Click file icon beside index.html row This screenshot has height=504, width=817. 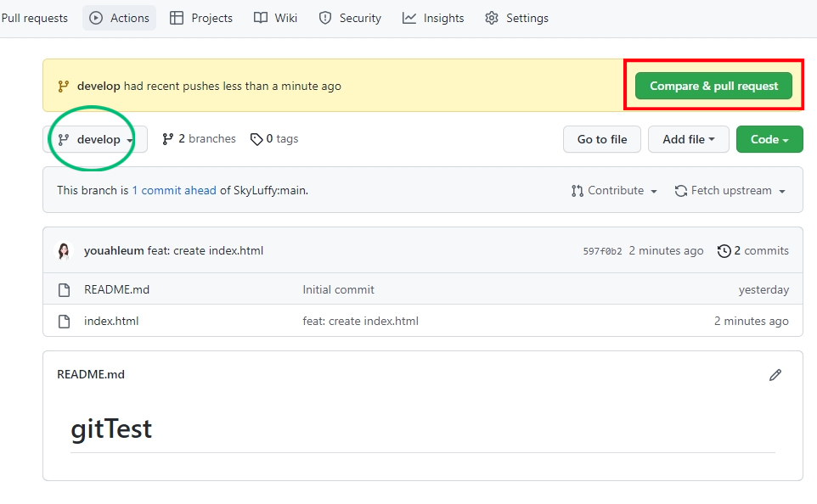coord(64,322)
